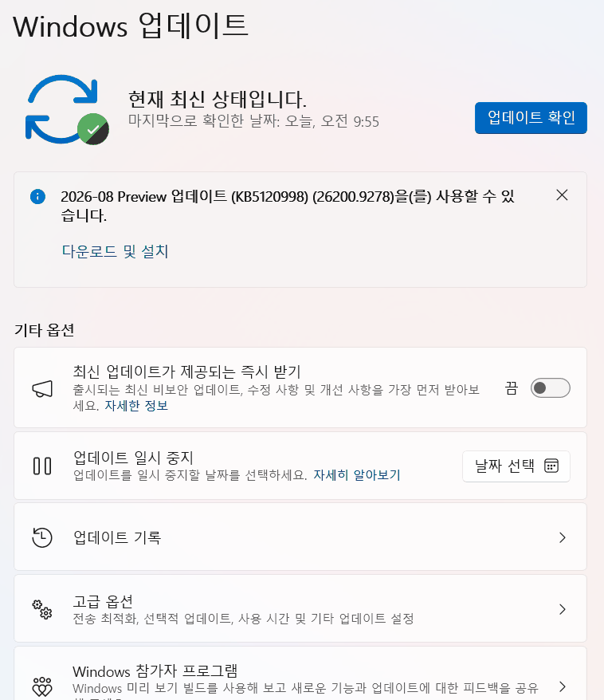Viewport: 604px width, 700px height.
Task: Click the 다운로드 및 설치 link
Action: point(115,251)
